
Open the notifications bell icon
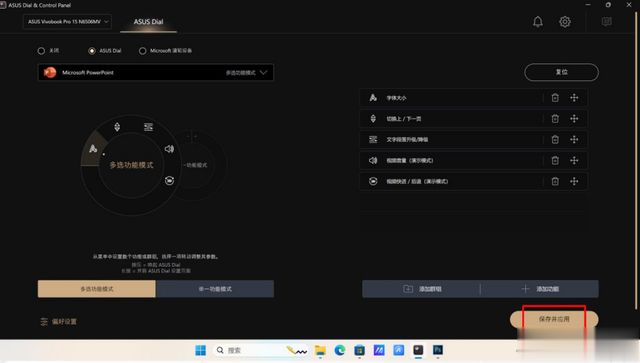pos(538,22)
